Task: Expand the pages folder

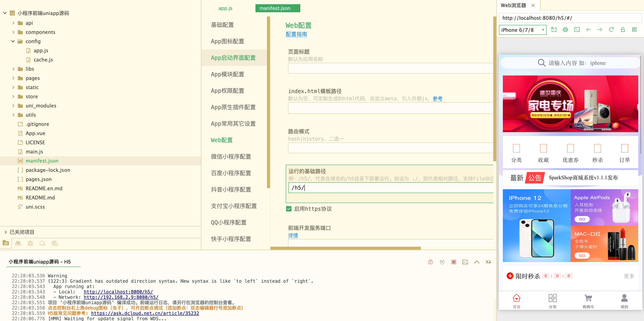Action: [13, 78]
